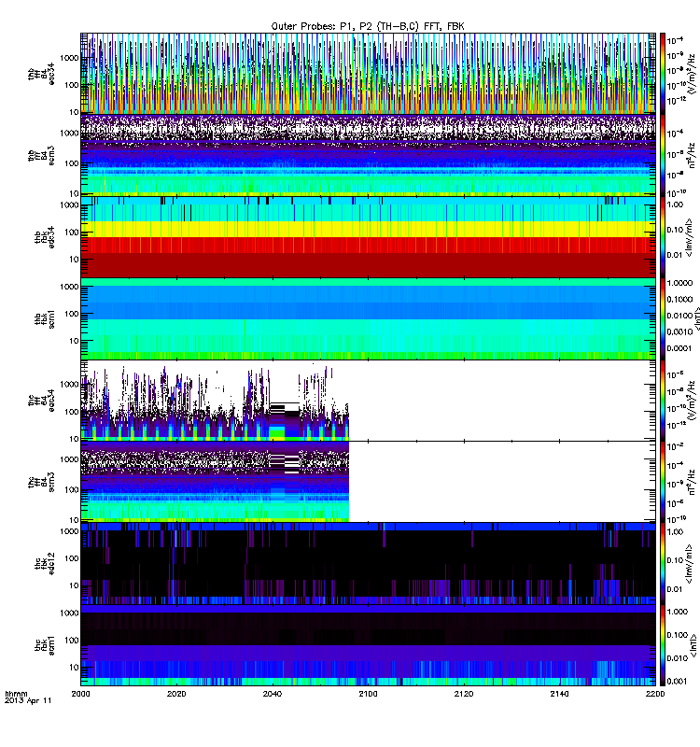This screenshot has width=700, height=747.
Task: Click the "thb fbk scm1" axis label
Action: tap(45, 318)
